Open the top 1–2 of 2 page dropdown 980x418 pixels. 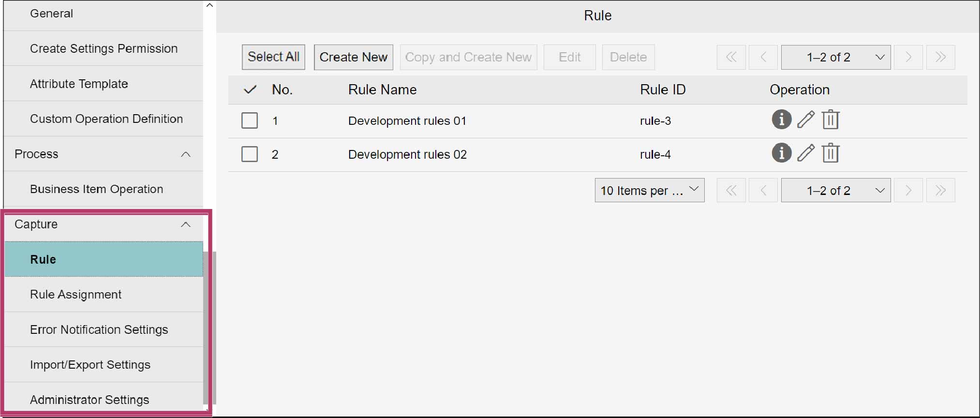click(835, 57)
